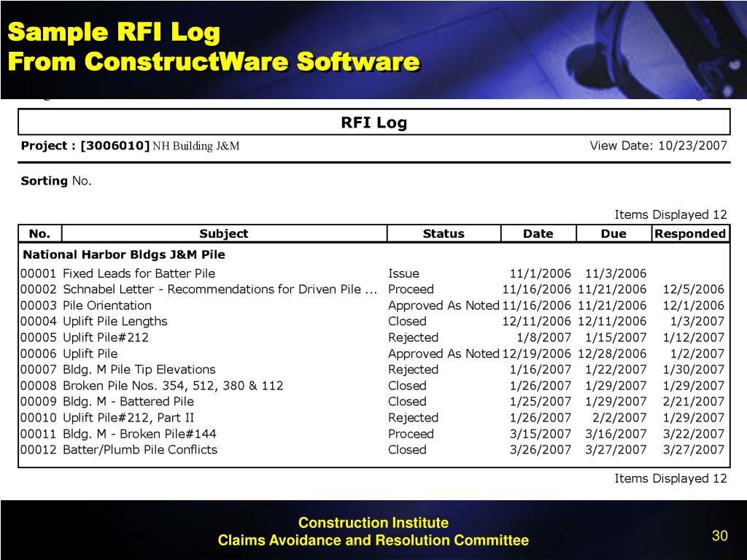The height and width of the screenshot is (560, 747).
Task: Click the 'View Date: 10/23/2007' text
Action: pos(659,146)
